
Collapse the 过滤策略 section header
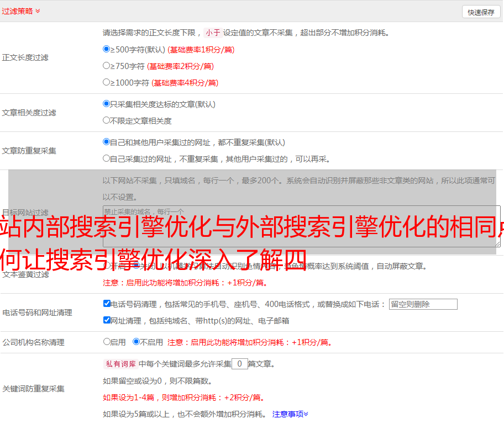coord(21,11)
